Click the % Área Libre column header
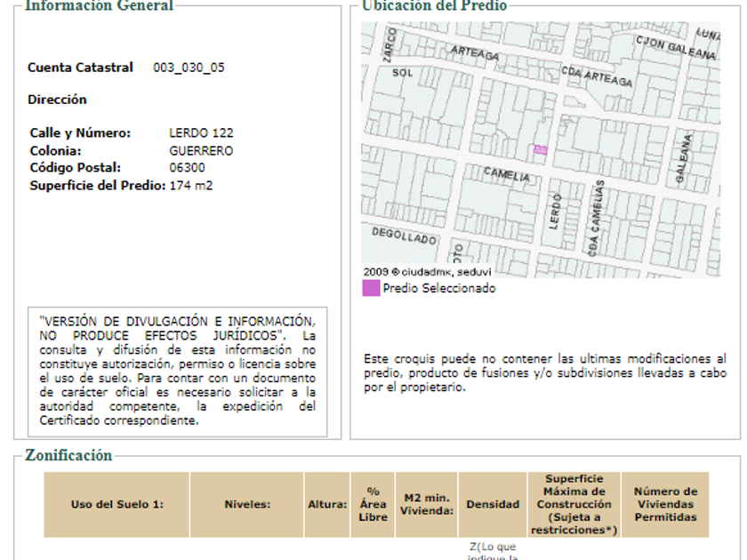The image size is (747, 560). [x=373, y=504]
